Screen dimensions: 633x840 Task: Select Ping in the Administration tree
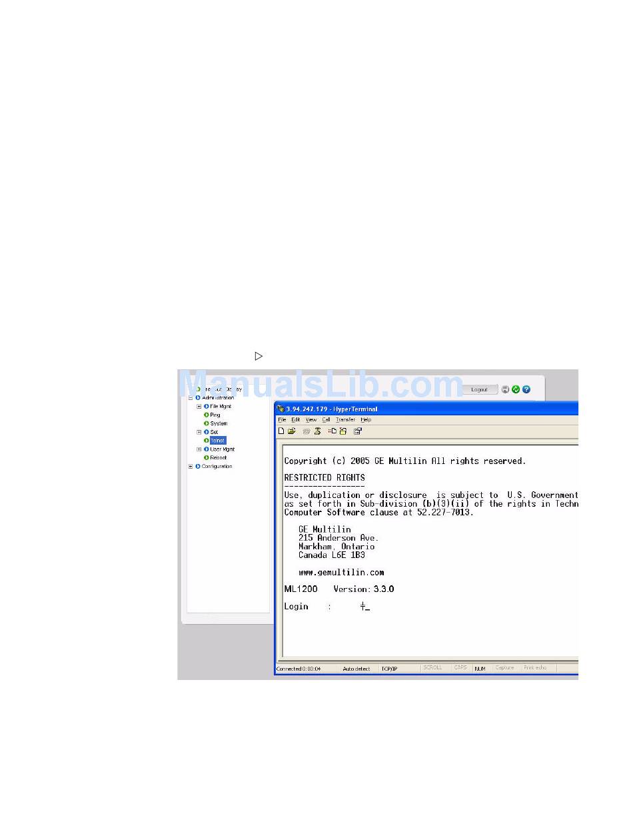215,415
